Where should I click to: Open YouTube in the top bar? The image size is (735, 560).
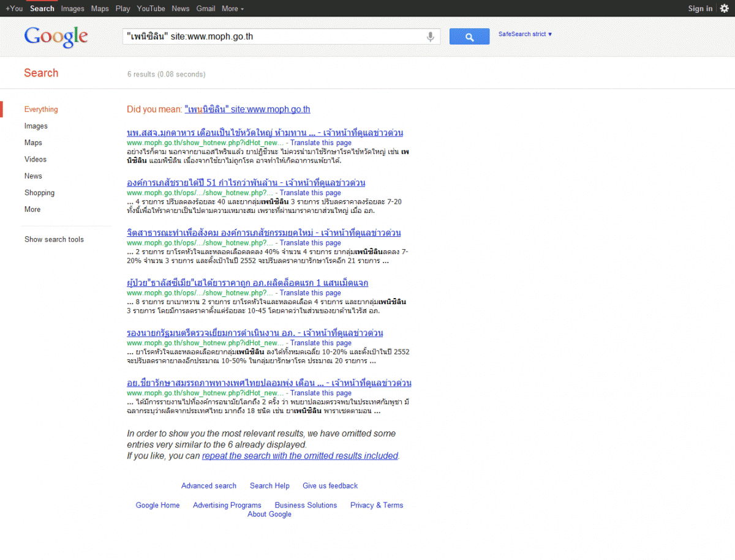pyautogui.click(x=151, y=9)
